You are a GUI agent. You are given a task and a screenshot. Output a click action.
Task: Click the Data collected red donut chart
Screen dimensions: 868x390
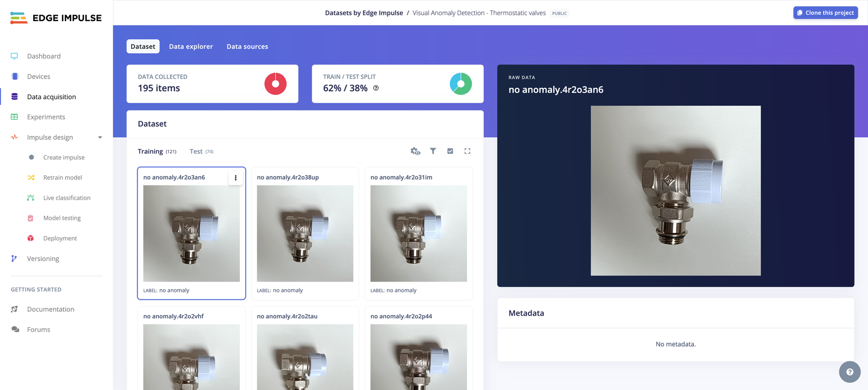click(x=276, y=84)
